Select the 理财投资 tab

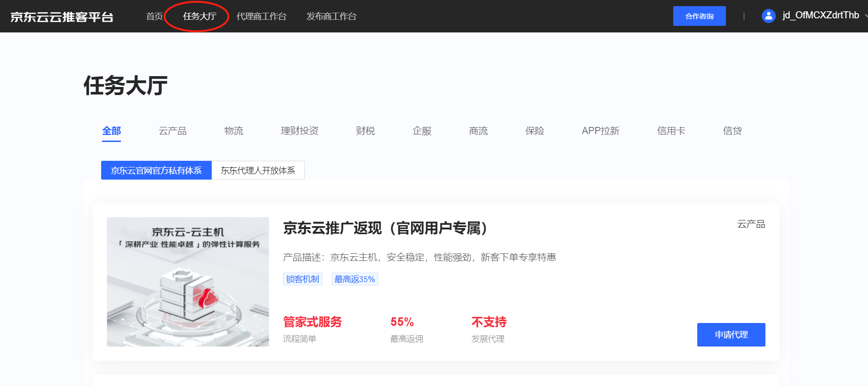(x=300, y=131)
